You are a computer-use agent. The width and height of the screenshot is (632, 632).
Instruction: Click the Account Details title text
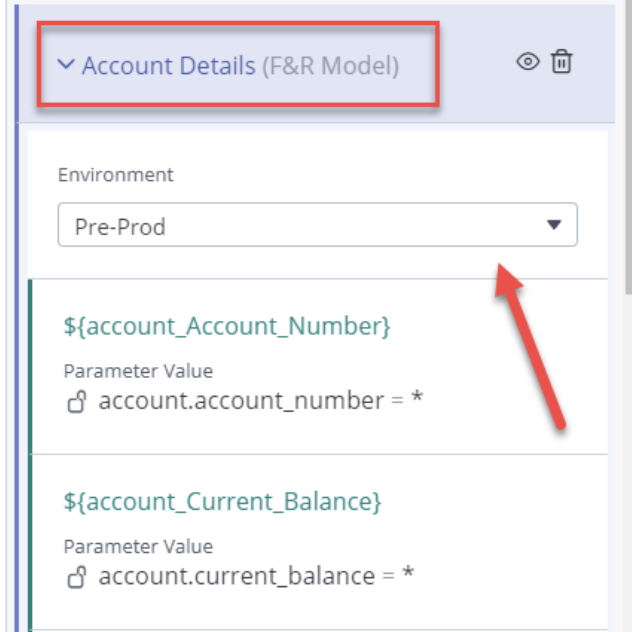click(x=169, y=65)
